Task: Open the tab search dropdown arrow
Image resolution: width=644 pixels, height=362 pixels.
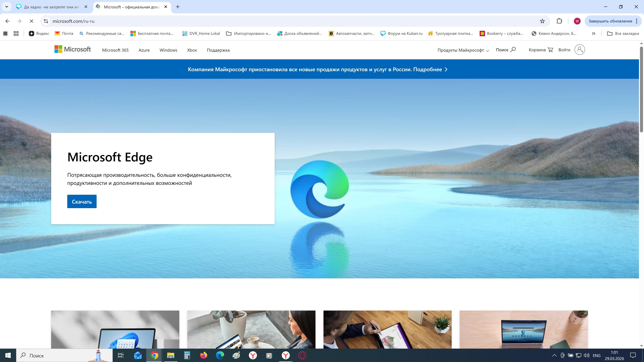Action: point(7,7)
